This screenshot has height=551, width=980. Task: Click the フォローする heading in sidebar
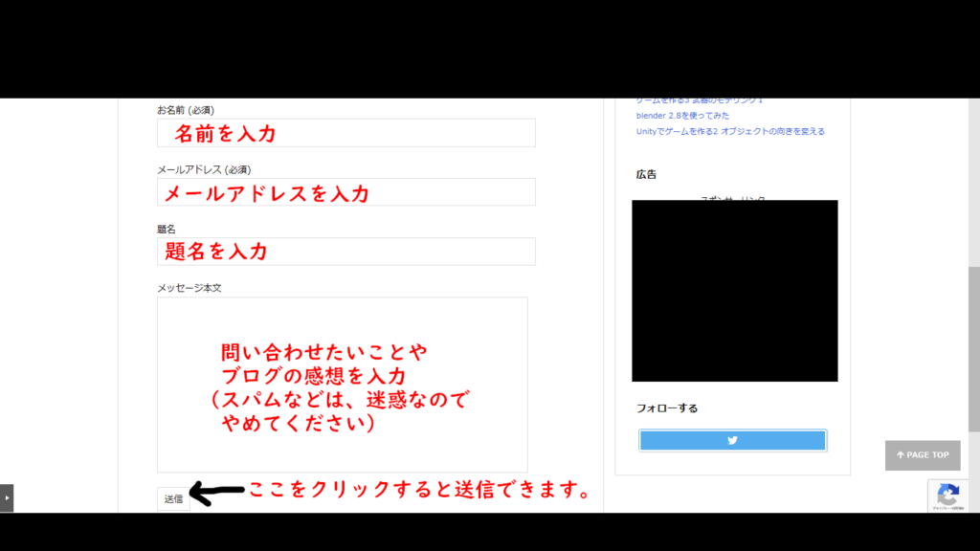(667, 408)
